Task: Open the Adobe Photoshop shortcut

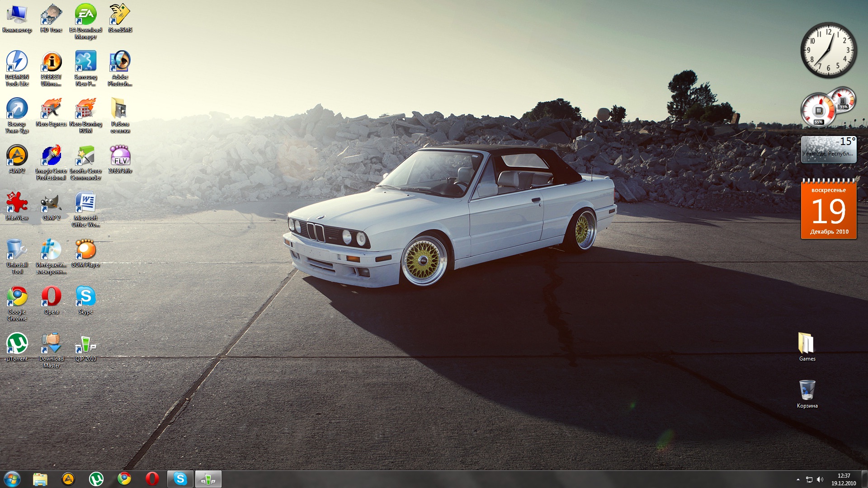Action: point(120,62)
